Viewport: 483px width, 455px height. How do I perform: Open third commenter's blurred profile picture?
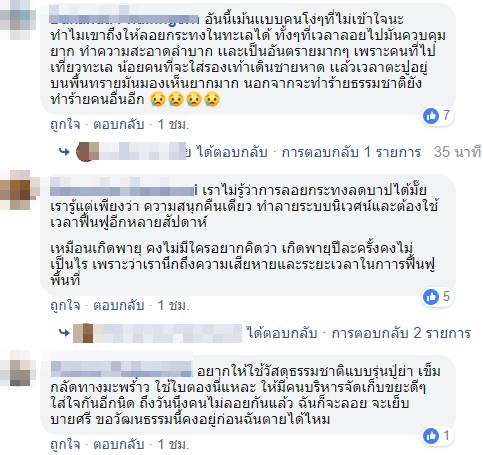(20, 368)
